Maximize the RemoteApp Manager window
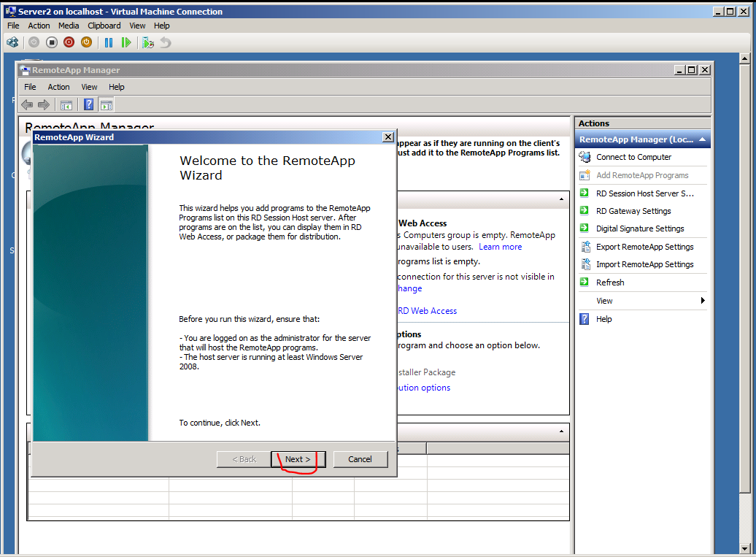This screenshot has height=557, width=756. [x=691, y=70]
